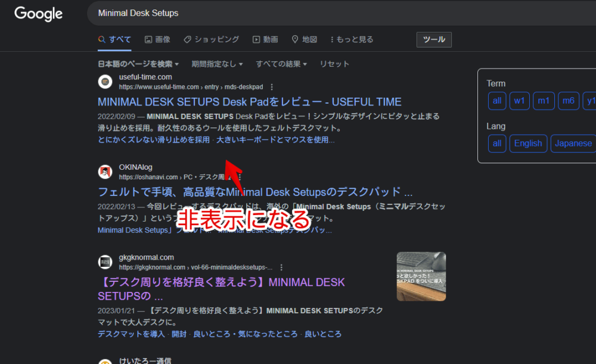Screen dimensions: 596x364
Task: Open the 期間指定なし time range dropdown
Action: (217, 64)
